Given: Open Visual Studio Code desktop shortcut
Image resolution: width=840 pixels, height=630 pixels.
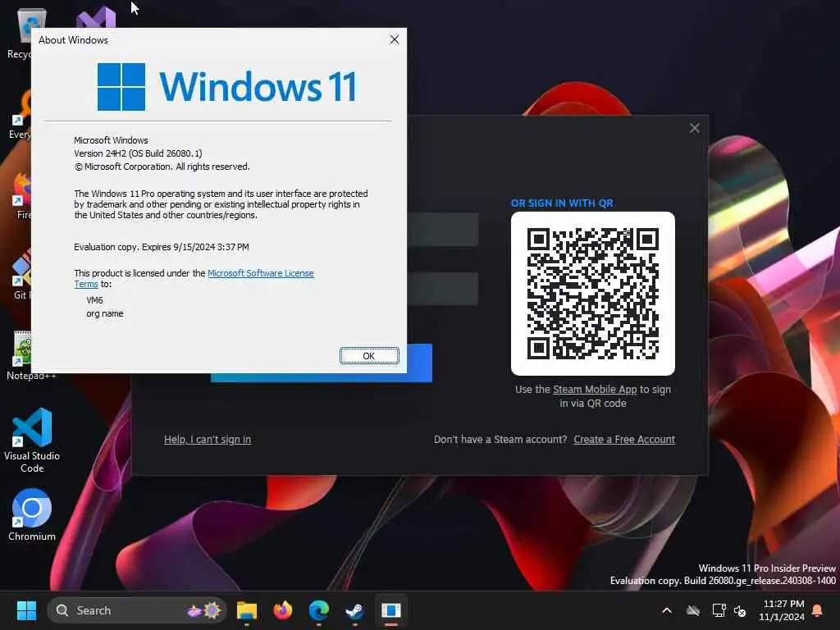Looking at the screenshot, I should (32, 441).
